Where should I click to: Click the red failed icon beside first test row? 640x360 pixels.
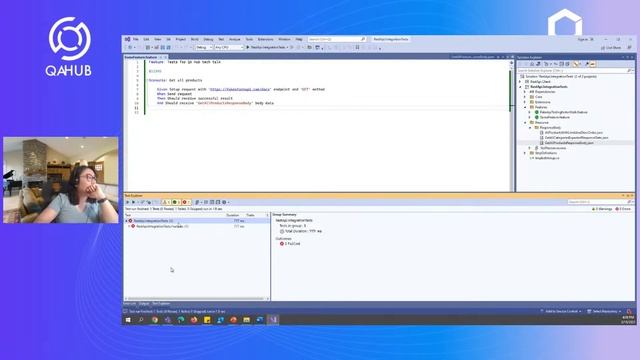tap(131, 221)
